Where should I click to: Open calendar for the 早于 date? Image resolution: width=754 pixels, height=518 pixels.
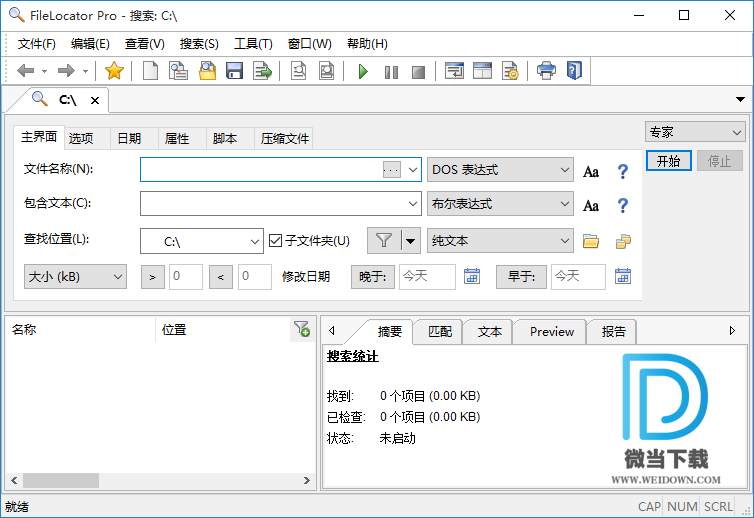(x=623, y=276)
